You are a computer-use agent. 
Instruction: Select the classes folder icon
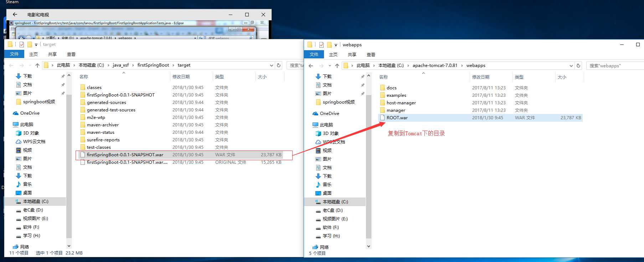pos(83,87)
